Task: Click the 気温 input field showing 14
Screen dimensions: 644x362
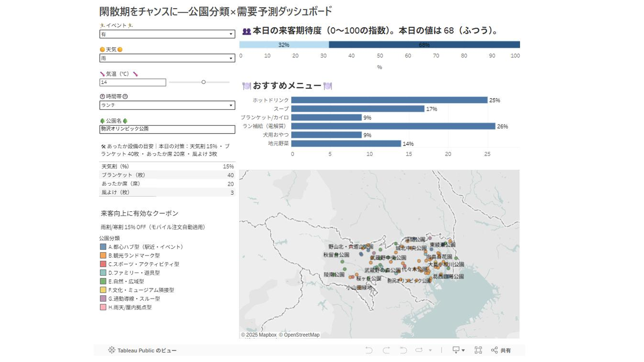Action: pos(132,82)
